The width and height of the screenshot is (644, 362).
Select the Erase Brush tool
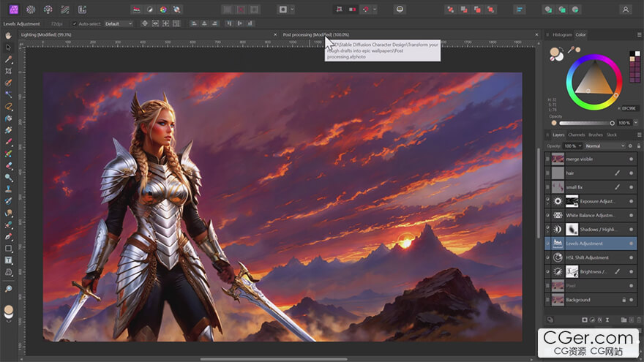click(x=8, y=166)
